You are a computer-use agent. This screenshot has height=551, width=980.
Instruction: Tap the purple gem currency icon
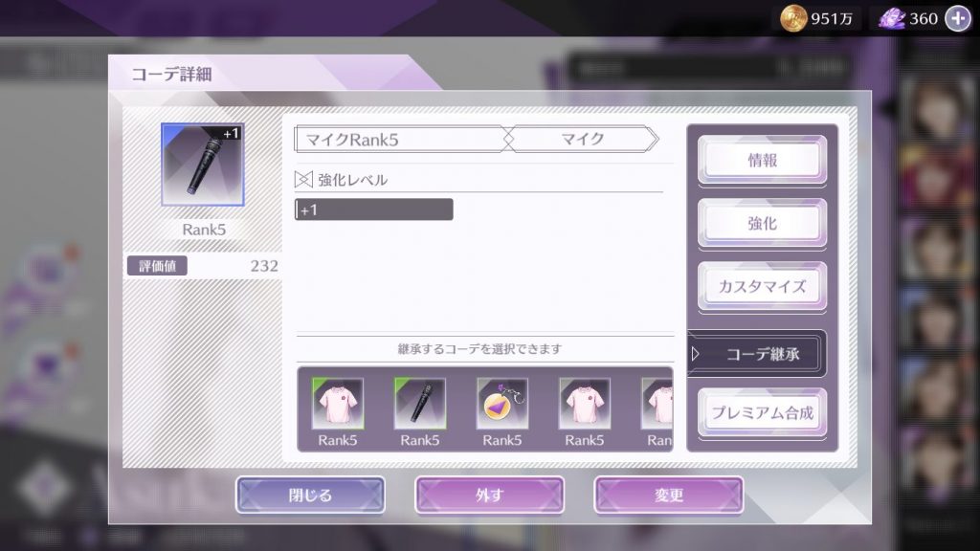(891, 19)
